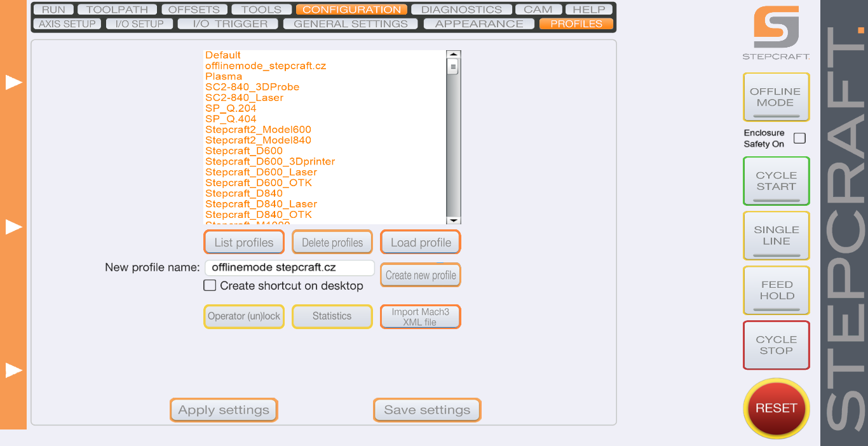Screen dimensions: 868x446
Task: Select Stepcraft_D840_OTK profile
Action: click(x=259, y=215)
